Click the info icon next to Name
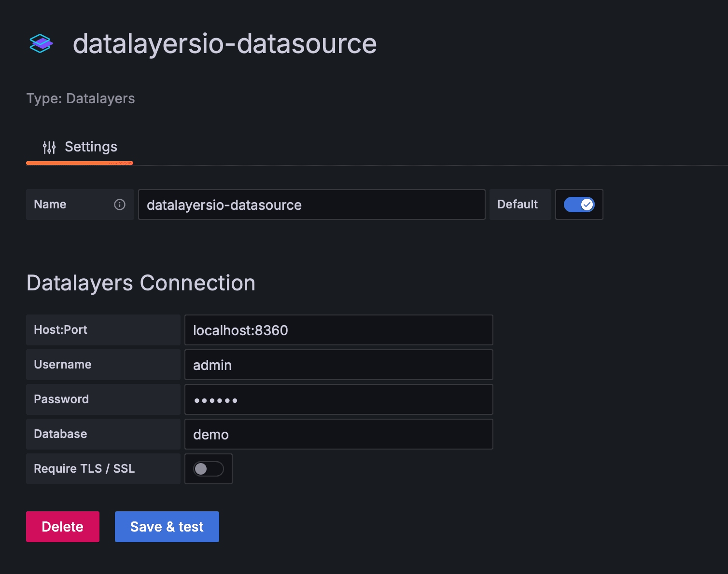728x574 pixels. 119,205
